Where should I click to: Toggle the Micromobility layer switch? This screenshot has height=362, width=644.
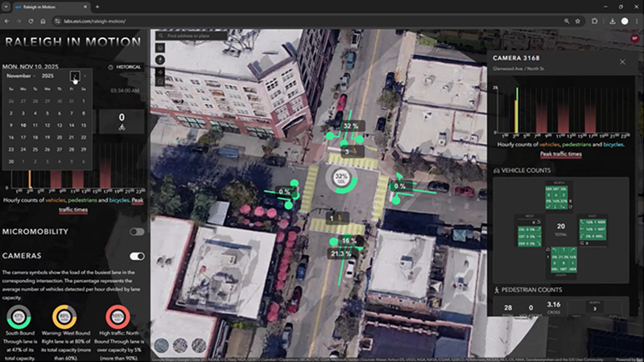[137, 232]
